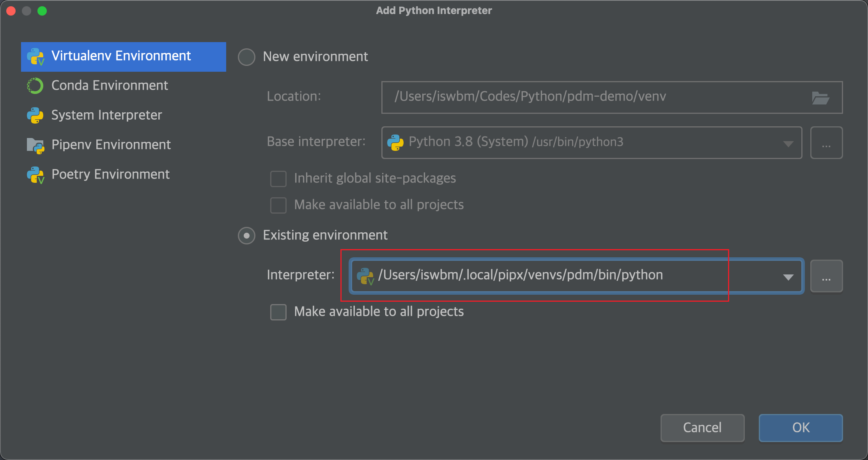
Task: Click the Python icon in the Interpreter field
Action: [x=366, y=275]
